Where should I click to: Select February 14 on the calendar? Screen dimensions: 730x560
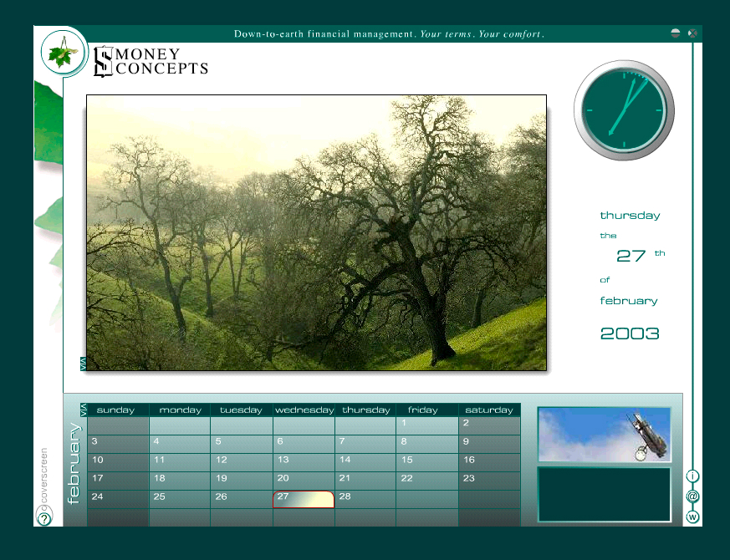coord(365,462)
